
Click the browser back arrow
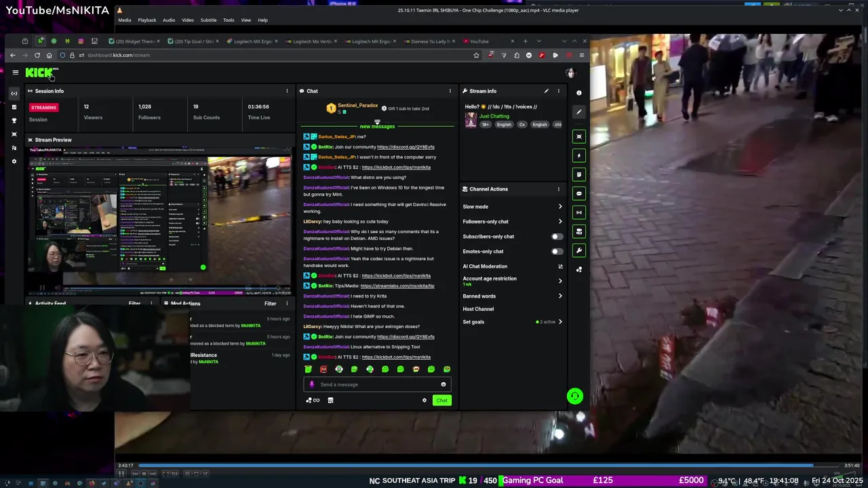12,56
